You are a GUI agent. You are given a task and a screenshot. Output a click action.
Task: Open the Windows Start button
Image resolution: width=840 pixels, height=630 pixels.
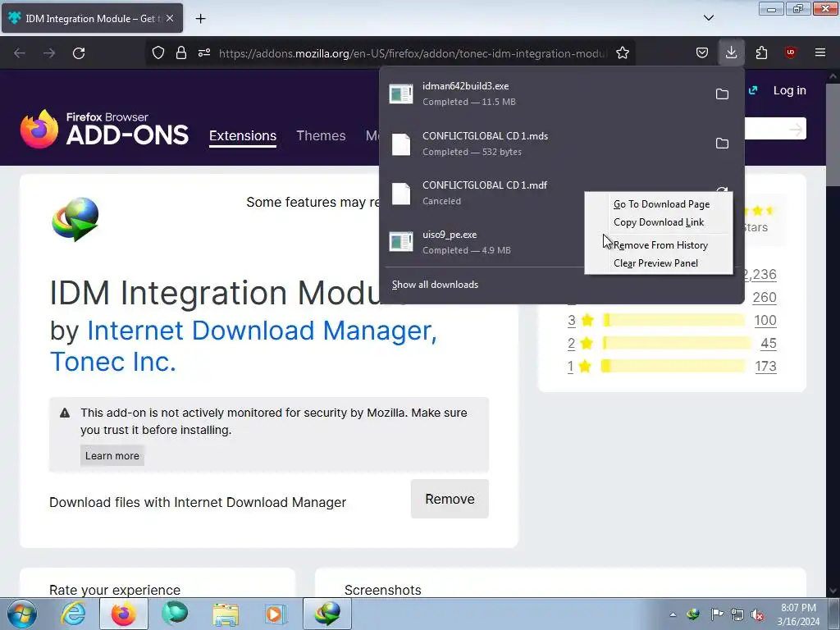click(22, 614)
